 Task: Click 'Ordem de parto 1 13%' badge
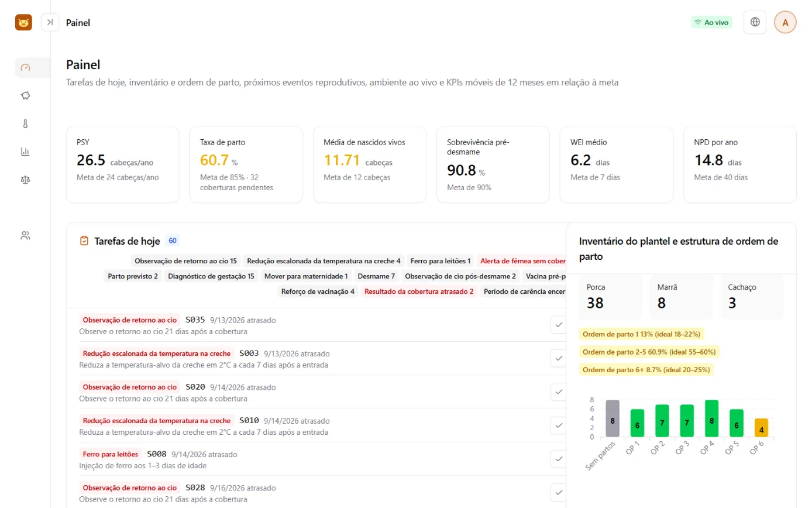pos(642,334)
